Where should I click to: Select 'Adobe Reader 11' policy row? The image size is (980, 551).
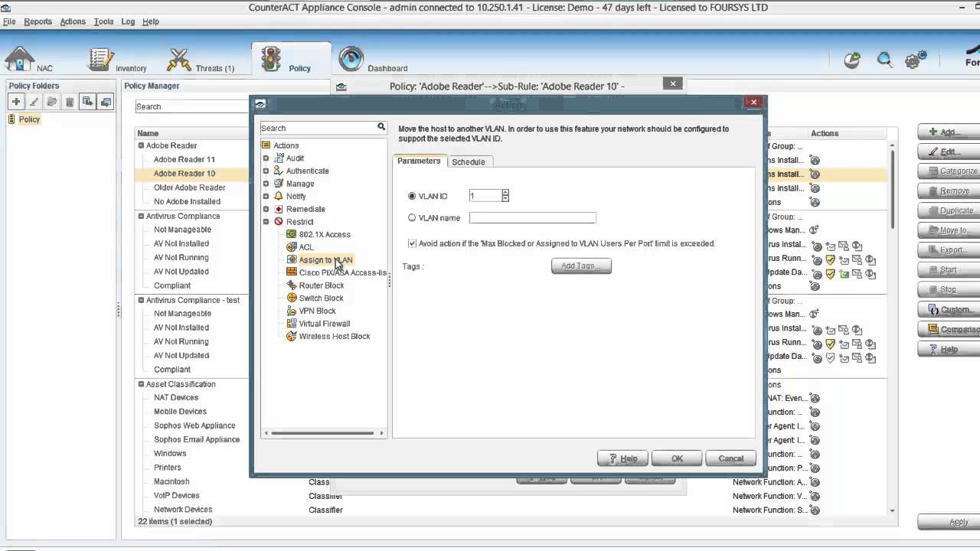click(x=185, y=160)
